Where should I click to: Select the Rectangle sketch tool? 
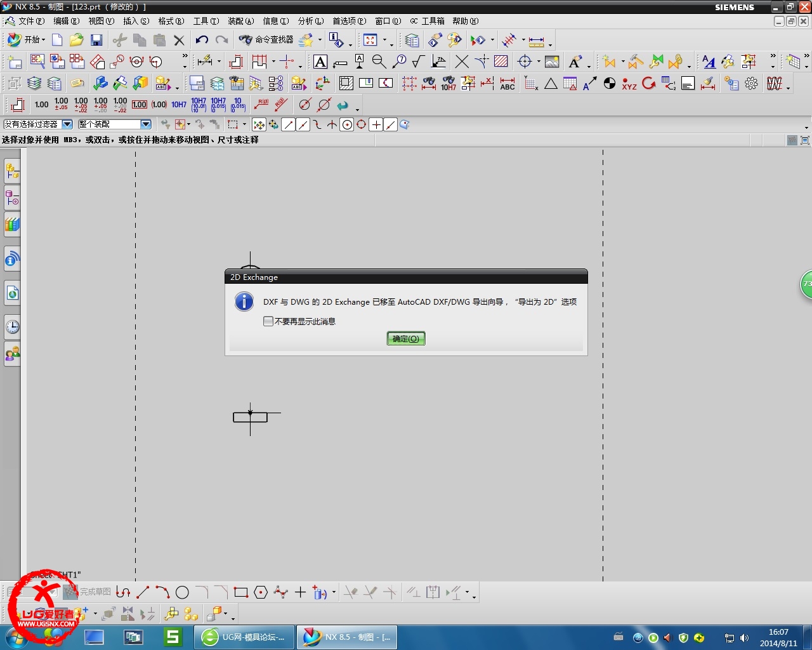241,592
